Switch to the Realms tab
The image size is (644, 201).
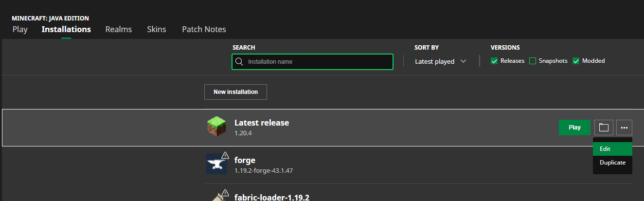click(119, 29)
